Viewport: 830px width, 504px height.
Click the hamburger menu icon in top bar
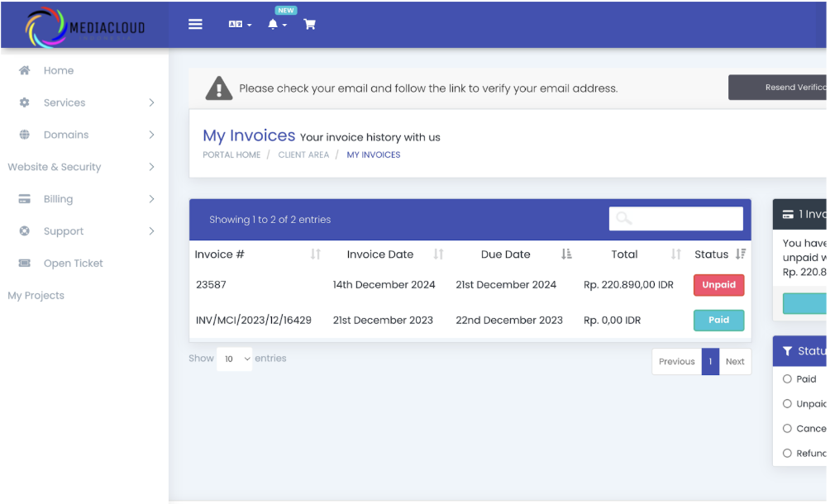[195, 24]
